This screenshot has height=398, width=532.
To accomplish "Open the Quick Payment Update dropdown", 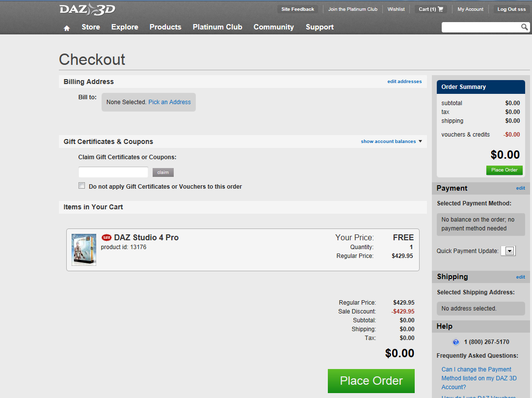I will [508, 251].
